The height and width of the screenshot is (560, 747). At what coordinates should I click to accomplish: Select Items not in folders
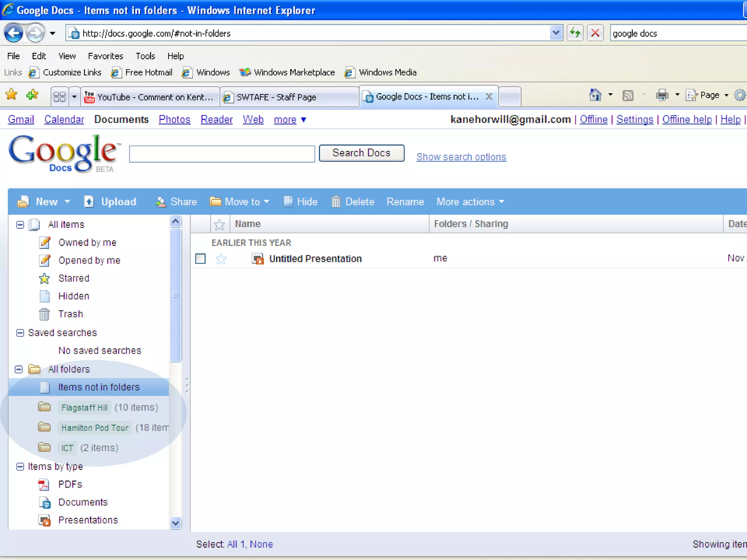(x=89, y=387)
